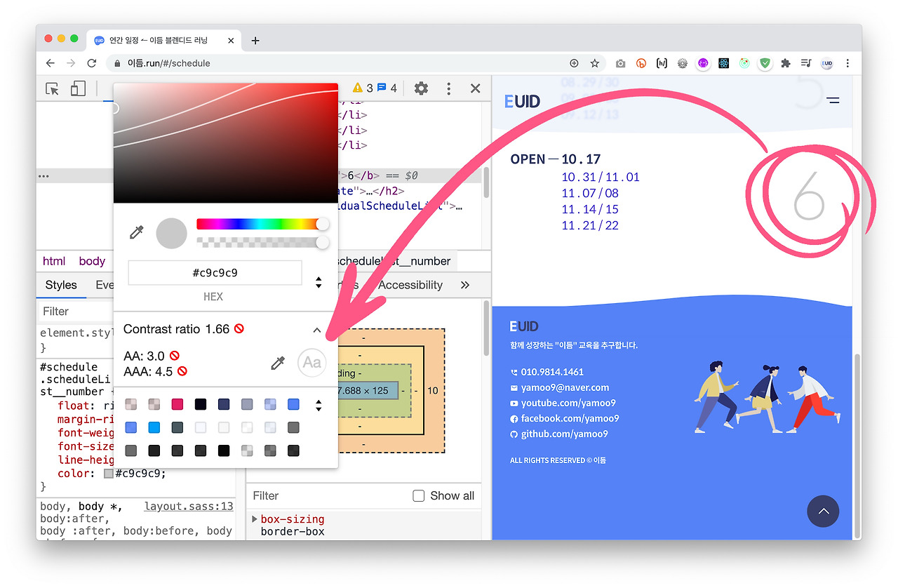898x588 pixels.
Task: Open the EUID Chrome profile avatar
Action: tap(827, 63)
